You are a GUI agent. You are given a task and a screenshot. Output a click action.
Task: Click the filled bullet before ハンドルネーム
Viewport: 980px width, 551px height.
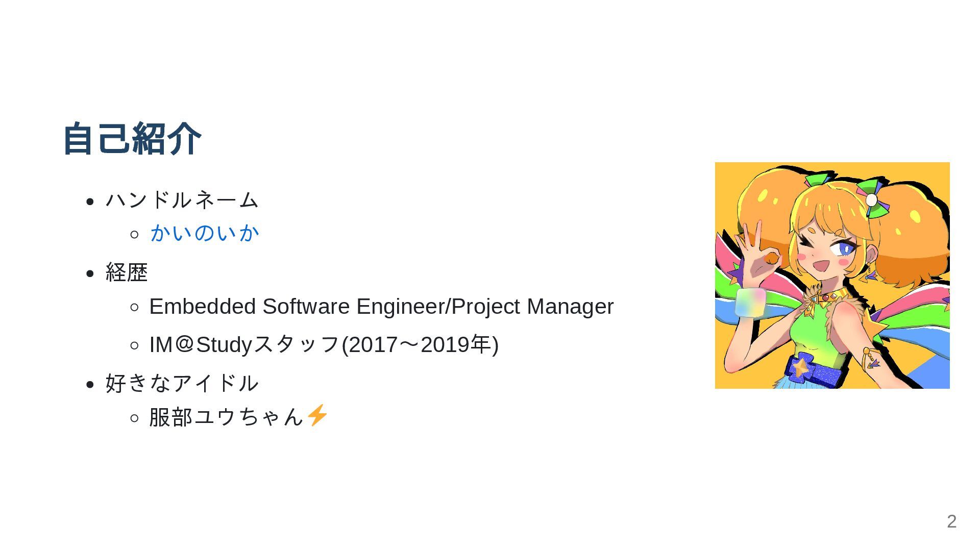pyautogui.click(x=90, y=202)
